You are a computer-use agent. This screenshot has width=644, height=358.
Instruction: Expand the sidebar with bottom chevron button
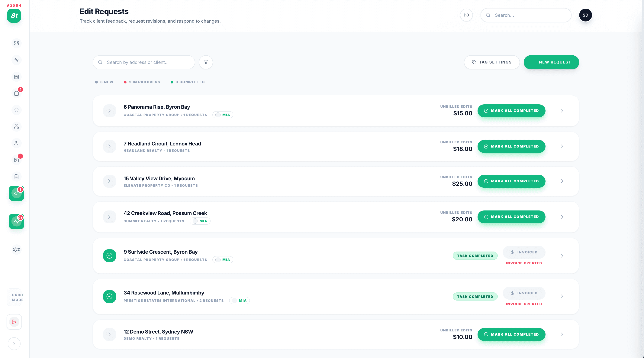pyautogui.click(x=14, y=343)
